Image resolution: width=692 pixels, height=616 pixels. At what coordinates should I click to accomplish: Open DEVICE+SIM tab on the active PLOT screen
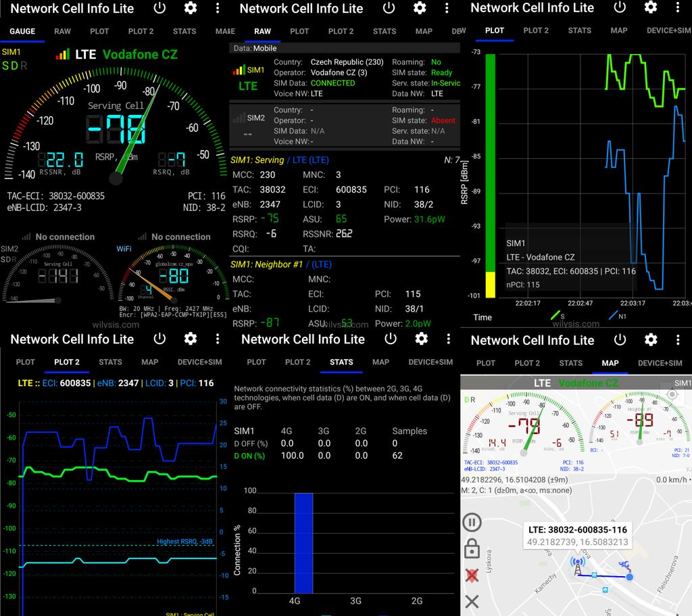click(x=668, y=30)
